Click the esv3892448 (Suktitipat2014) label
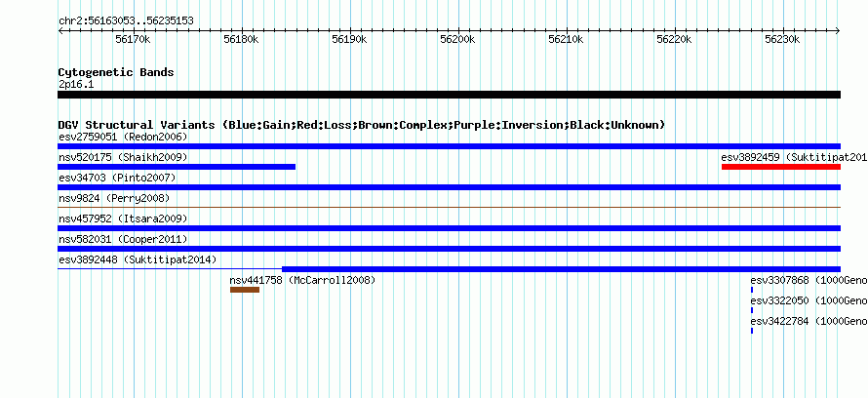This screenshot has height=398, width=868. (138, 259)
